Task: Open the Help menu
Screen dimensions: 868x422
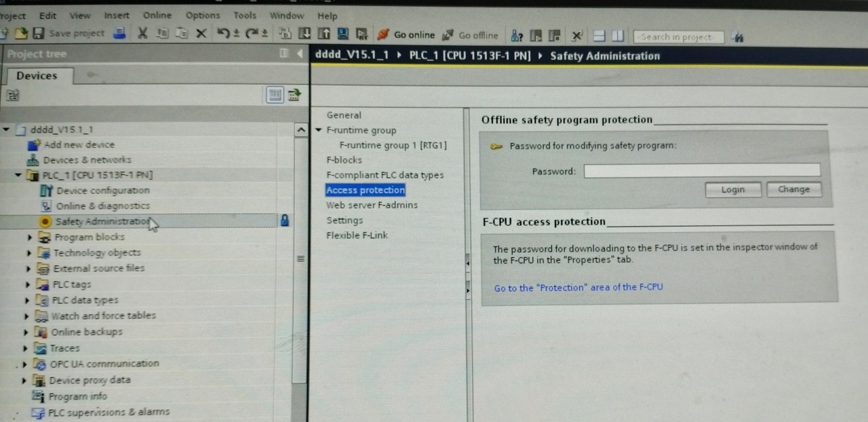Action: coord(328,16)
